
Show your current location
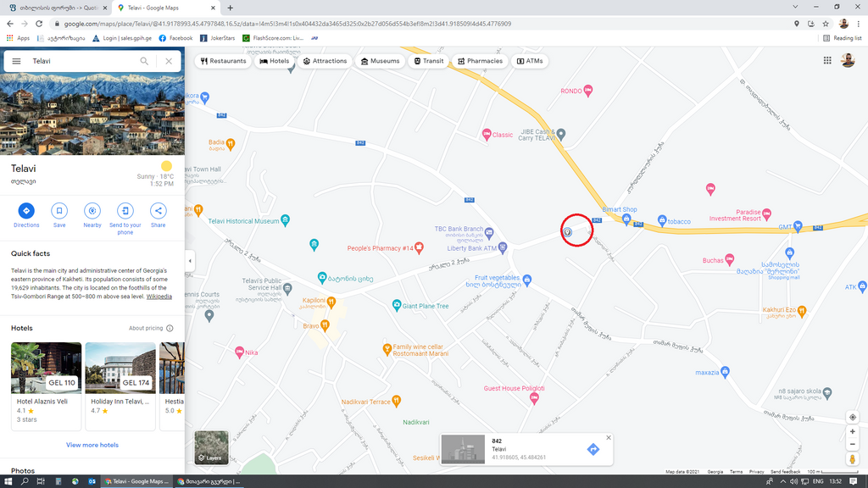point(853,417)
